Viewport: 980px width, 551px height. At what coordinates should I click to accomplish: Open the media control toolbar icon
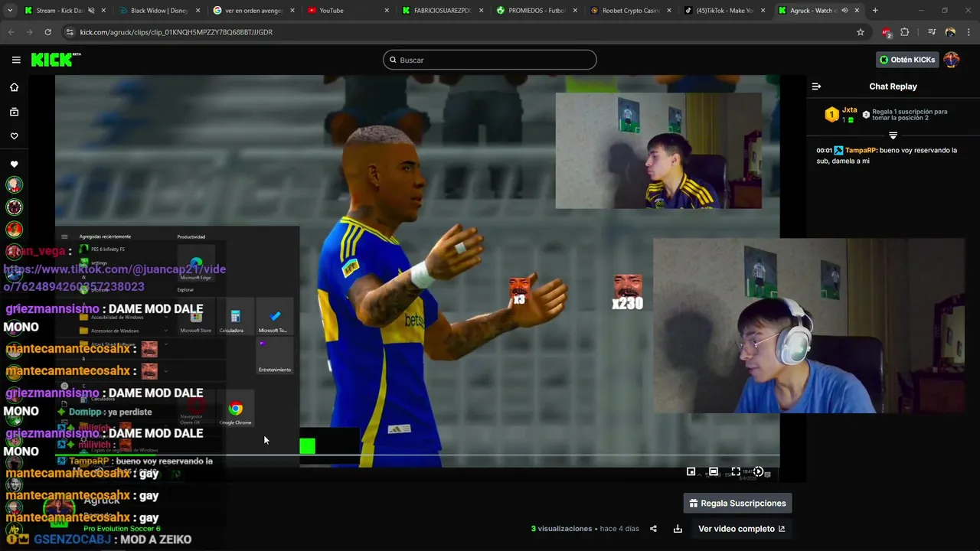point(932,32)
